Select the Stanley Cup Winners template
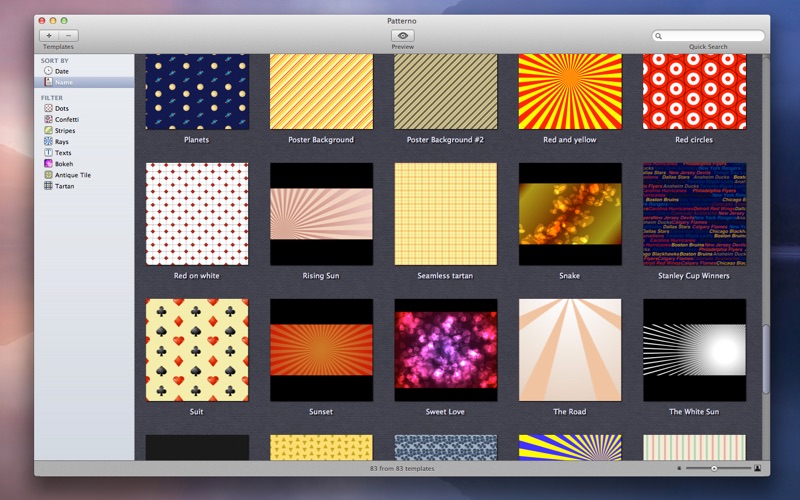 click(x=694, y=214)
